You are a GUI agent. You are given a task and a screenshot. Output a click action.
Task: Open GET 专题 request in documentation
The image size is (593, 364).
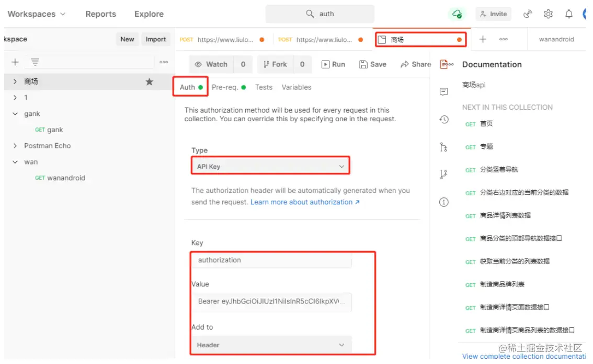click(479, 147)
